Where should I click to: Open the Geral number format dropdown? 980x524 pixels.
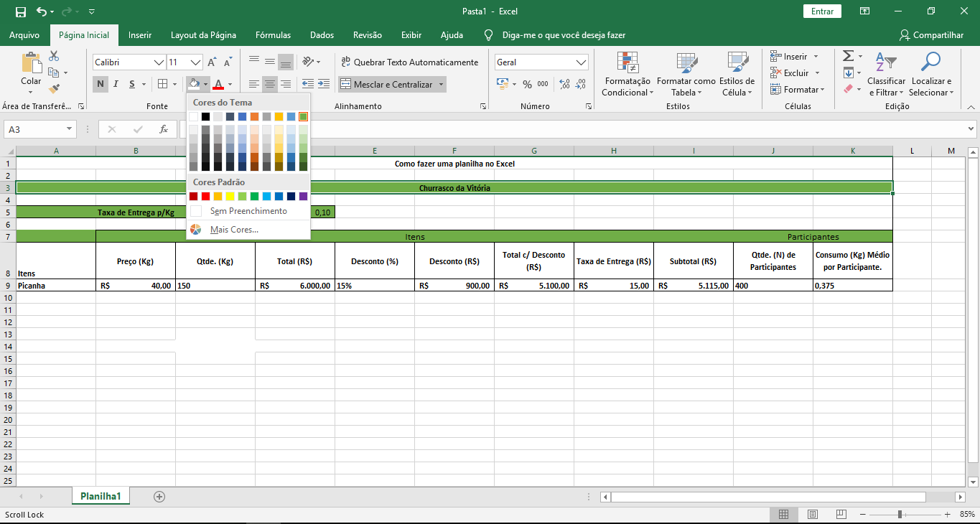point(582,62)
